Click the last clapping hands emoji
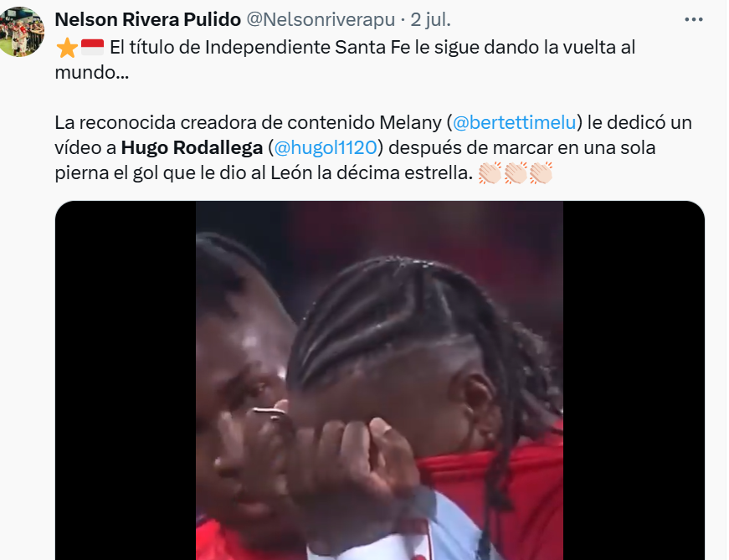The height and width of the screenshot is (560, 729). click(x=540, y=173)
